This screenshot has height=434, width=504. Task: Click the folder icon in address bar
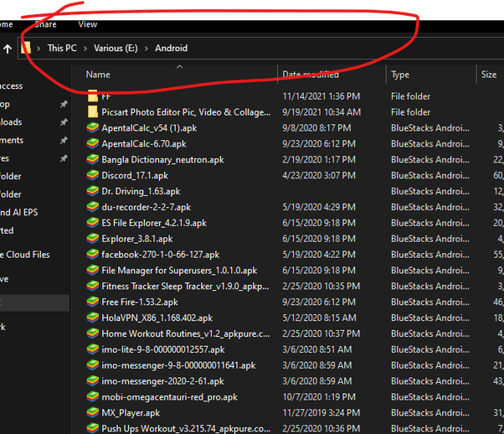(x=26, y=48)
